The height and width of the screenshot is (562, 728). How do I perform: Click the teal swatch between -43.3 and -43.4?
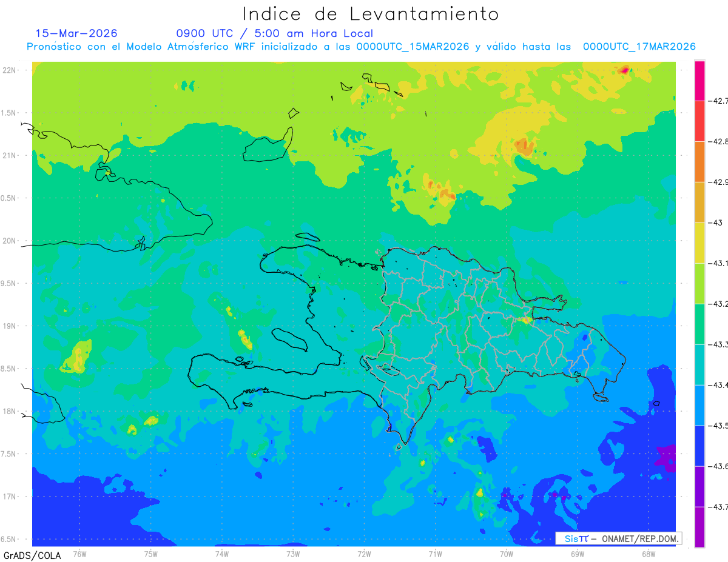click(699, 365)
